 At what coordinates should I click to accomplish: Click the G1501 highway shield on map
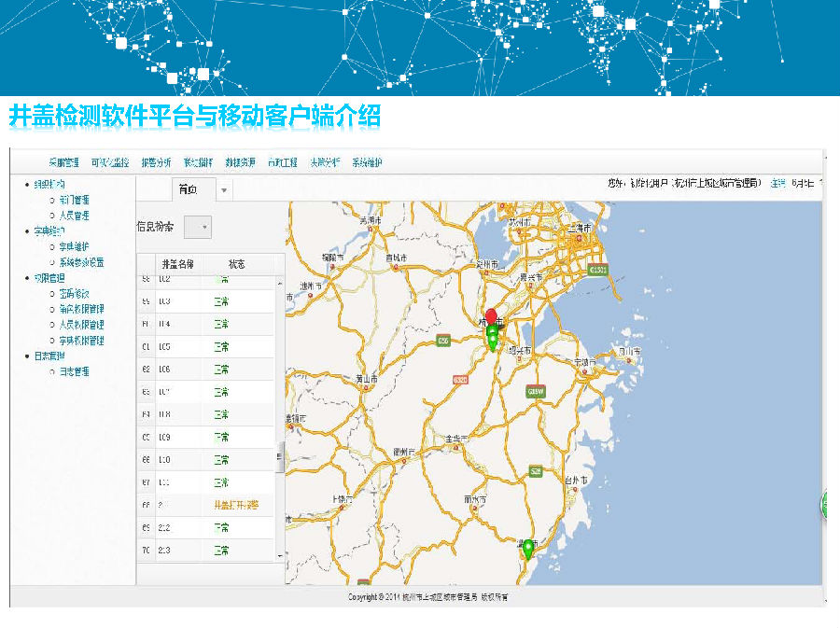tap(598, 270)
